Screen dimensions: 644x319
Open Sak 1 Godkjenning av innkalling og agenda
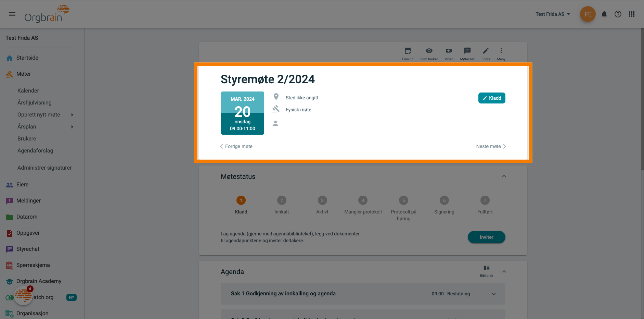coord(283,294)
